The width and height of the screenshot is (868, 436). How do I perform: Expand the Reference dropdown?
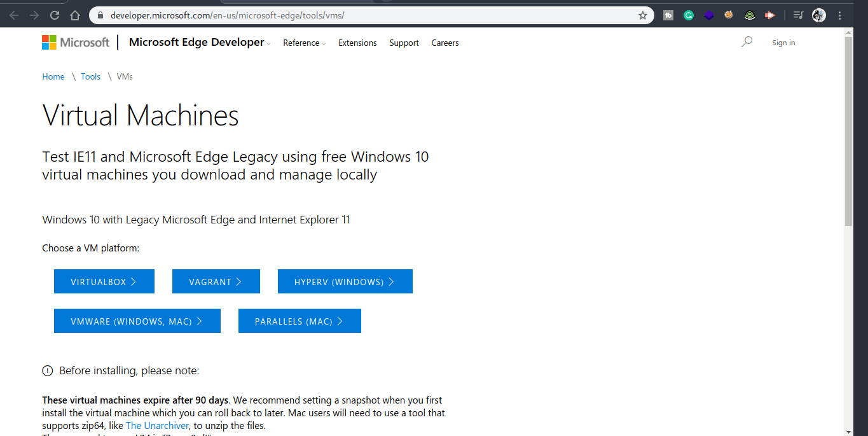[x=304, y=43]
